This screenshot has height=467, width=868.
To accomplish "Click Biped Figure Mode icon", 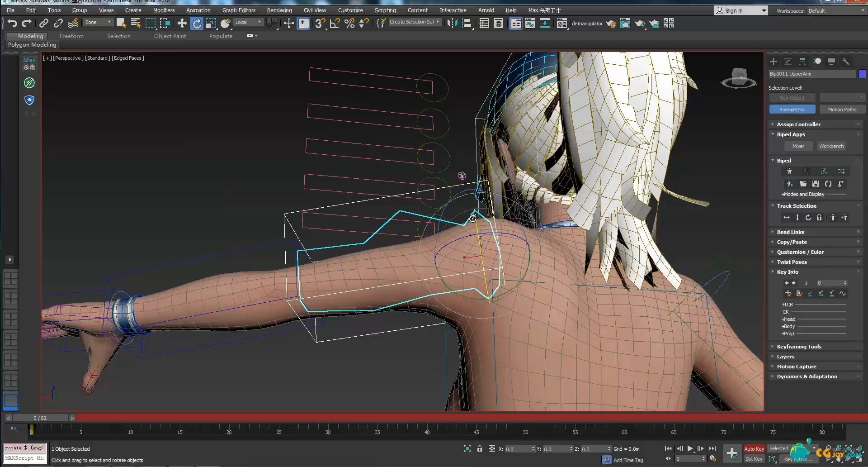I will [789, 171].
